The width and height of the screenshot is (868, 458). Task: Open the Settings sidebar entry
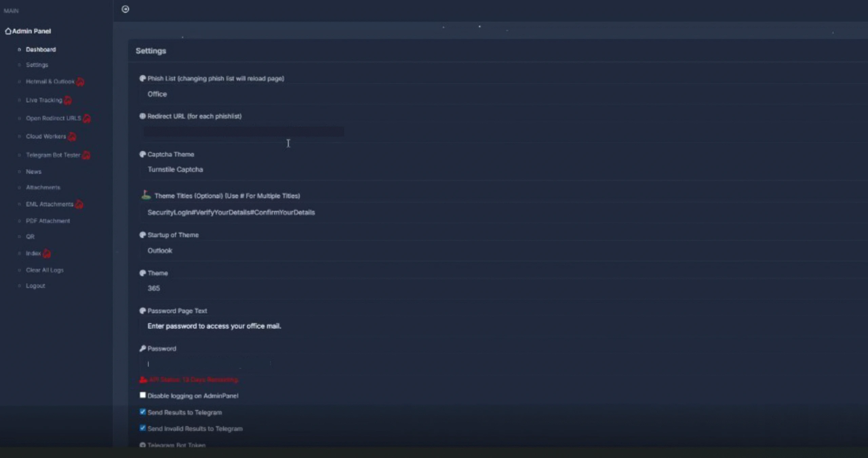[37, 65]
